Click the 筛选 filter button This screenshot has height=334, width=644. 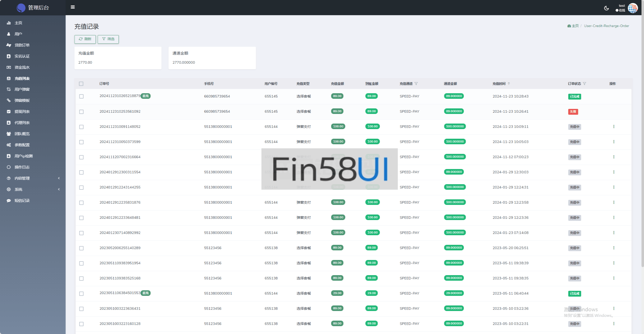coord(108,39)
